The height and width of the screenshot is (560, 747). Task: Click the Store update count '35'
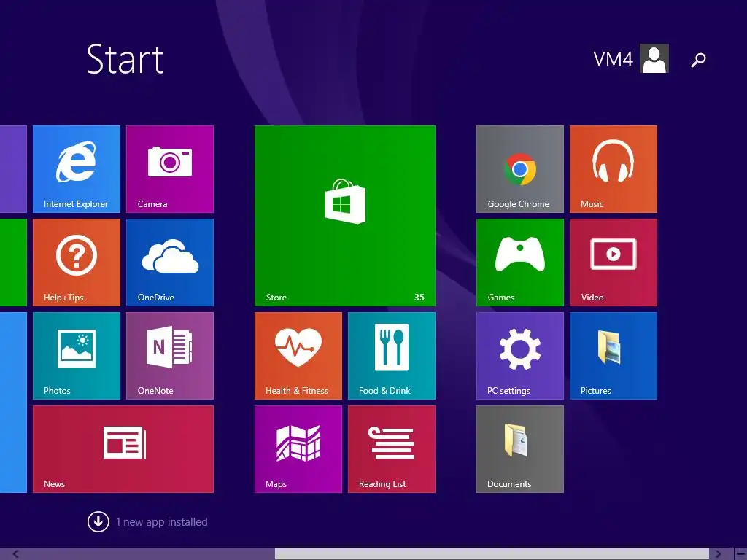(419, 297)
